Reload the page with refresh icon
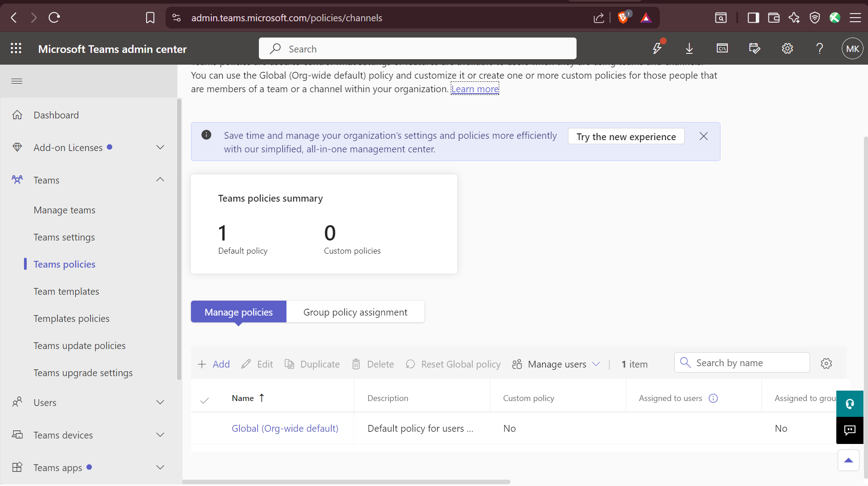Viewport: 868px width, 486px height. tap(54, 18)
